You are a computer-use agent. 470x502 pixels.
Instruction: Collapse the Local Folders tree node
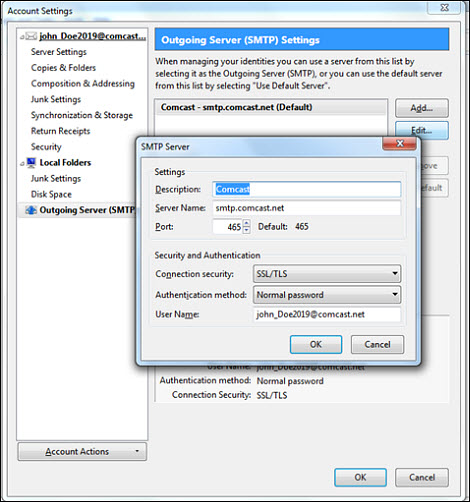(x=22, y=164)
